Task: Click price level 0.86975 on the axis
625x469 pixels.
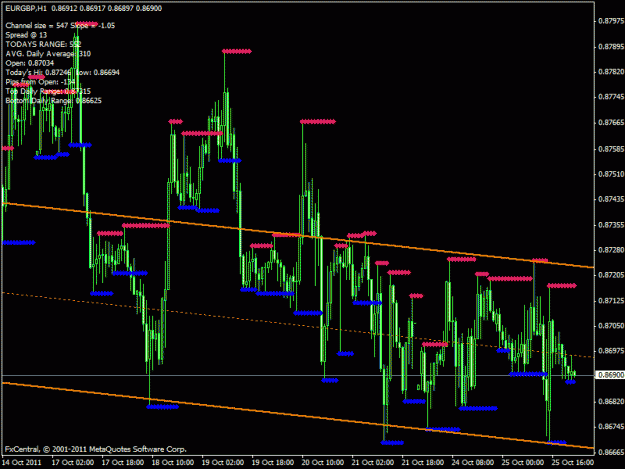Action: coord(611,351)
